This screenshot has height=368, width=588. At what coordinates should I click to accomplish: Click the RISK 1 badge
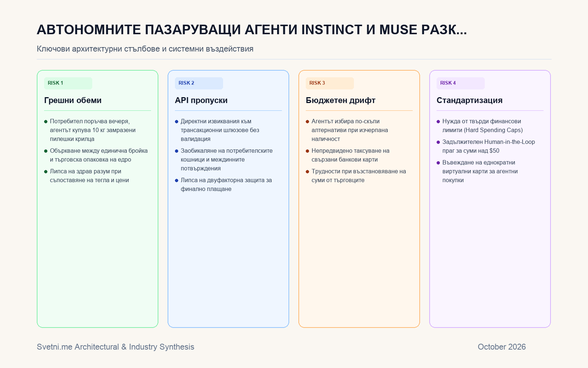tap(68, 83)
